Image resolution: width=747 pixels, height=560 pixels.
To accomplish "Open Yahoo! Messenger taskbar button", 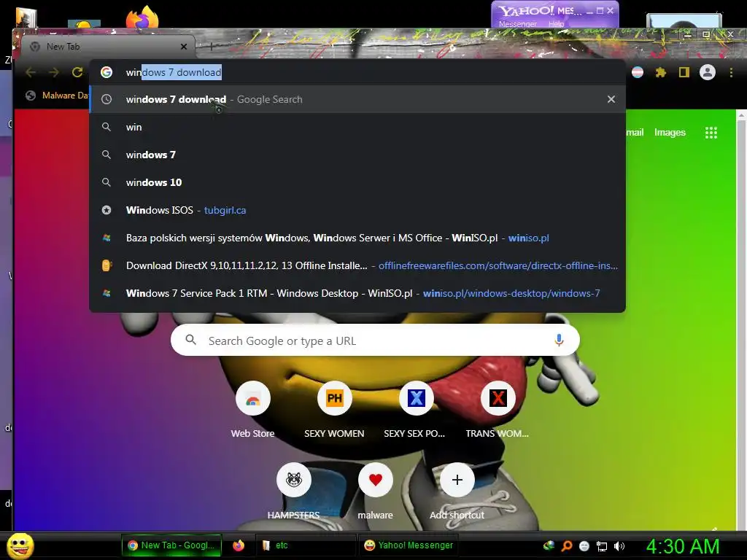I will pyautogui.click(x=408, y=545).
